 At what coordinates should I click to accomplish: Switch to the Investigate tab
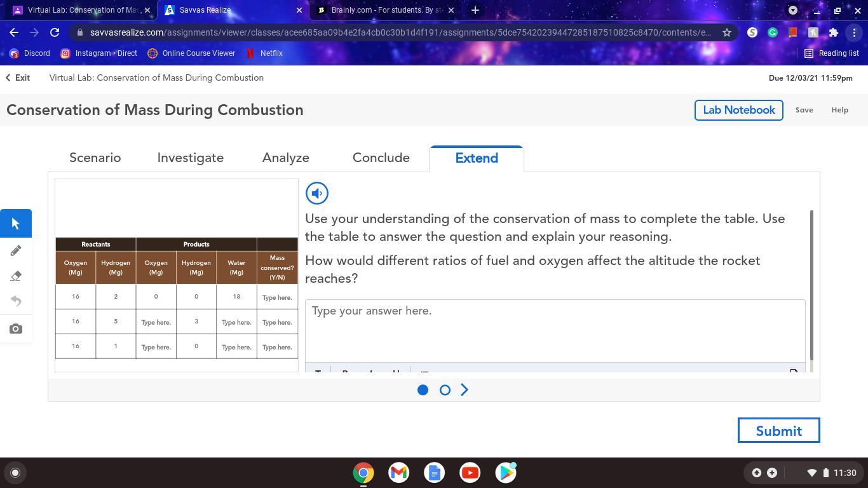(191, 158)
